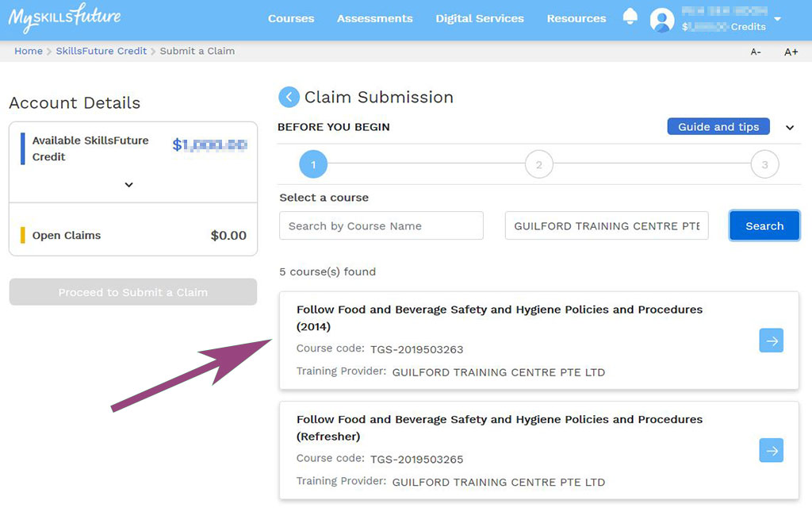Click course code TGS-2019503265
Viewport: 812px width, 508px height.
pyautogui.click(x=416, y=460)
